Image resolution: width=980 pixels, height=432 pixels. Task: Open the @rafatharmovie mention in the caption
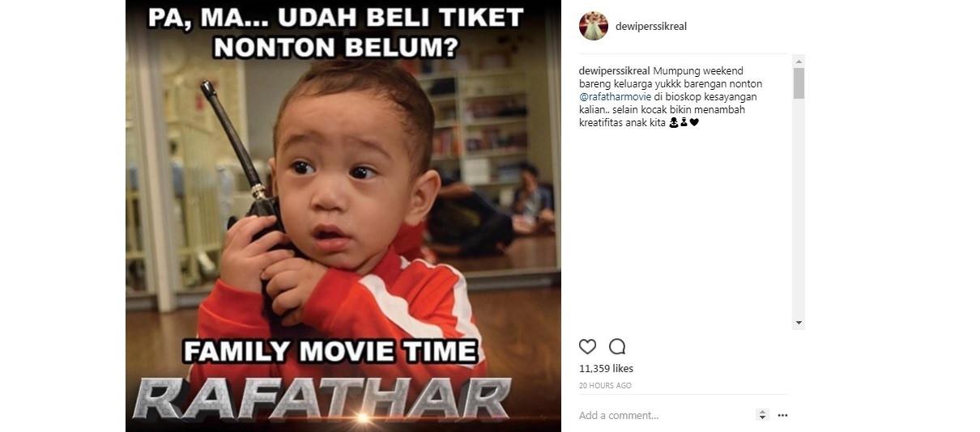coord(615,97)
